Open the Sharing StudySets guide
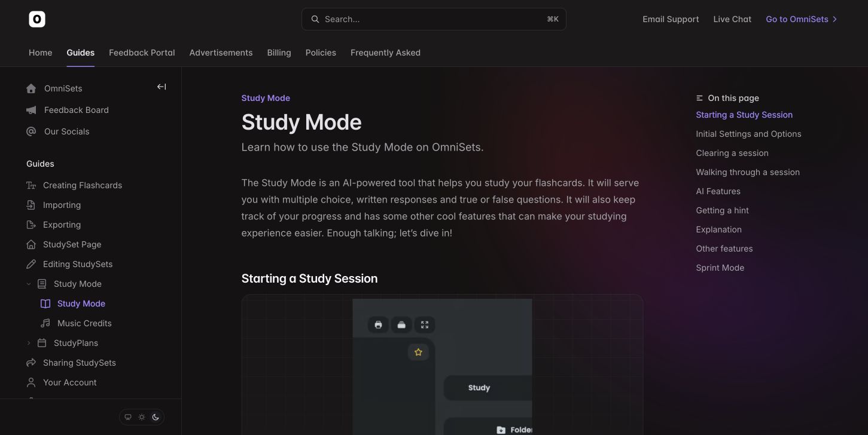This screenshot has height=435, width=868. tap(80, 363)
